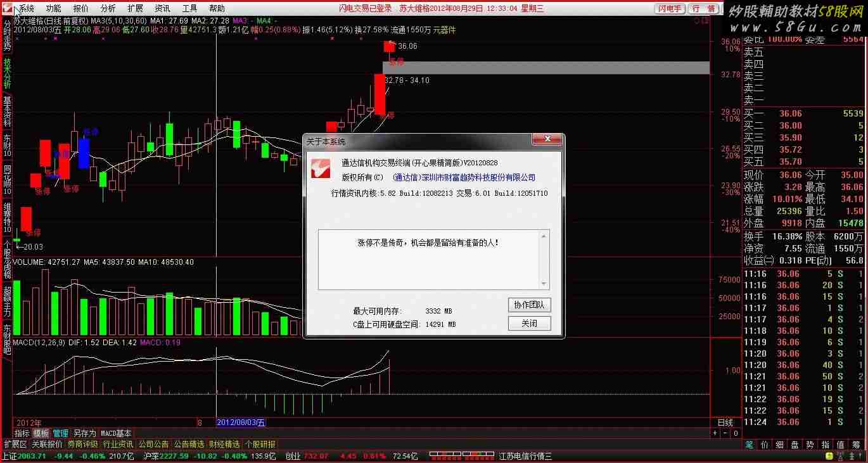Viewport: 868px width, 463px height.
Task: Open the 系统 menu
Action: point(26,8)
